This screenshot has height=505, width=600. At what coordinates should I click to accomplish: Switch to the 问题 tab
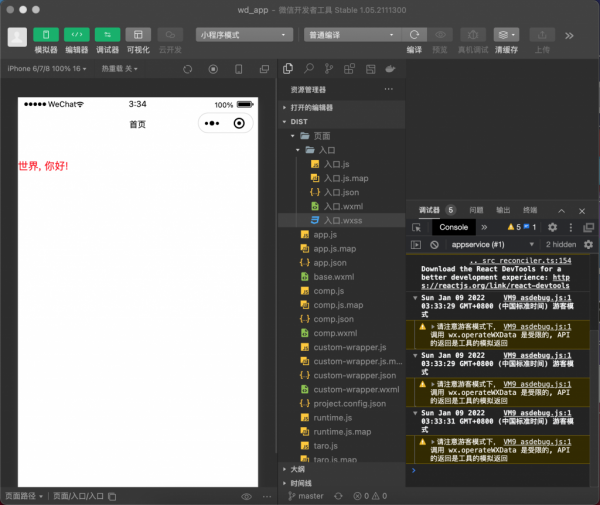pyautogui.click(x=476, y=210)
